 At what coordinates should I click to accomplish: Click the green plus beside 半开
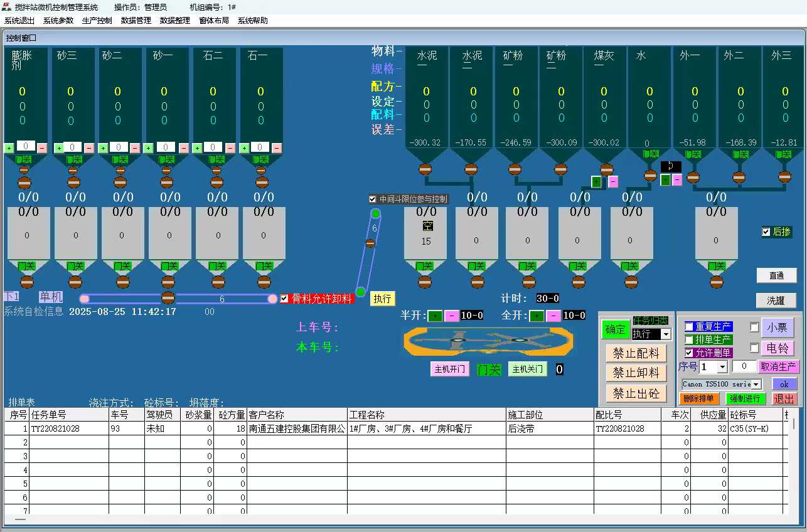(x=435, y=316)
